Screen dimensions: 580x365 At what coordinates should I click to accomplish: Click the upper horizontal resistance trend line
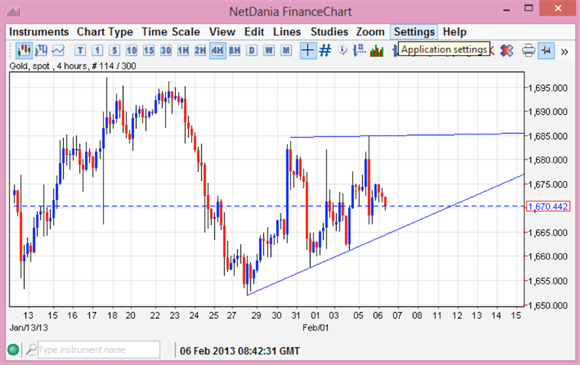point(407,135)
